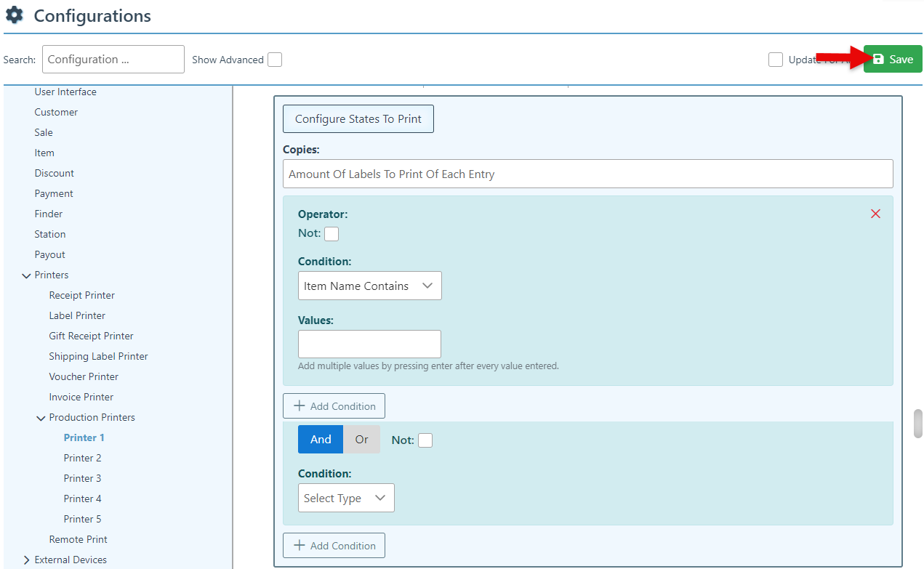Click Configure States To Print button
The width and height of the screenshot is (924, 569).
(358, 119)
